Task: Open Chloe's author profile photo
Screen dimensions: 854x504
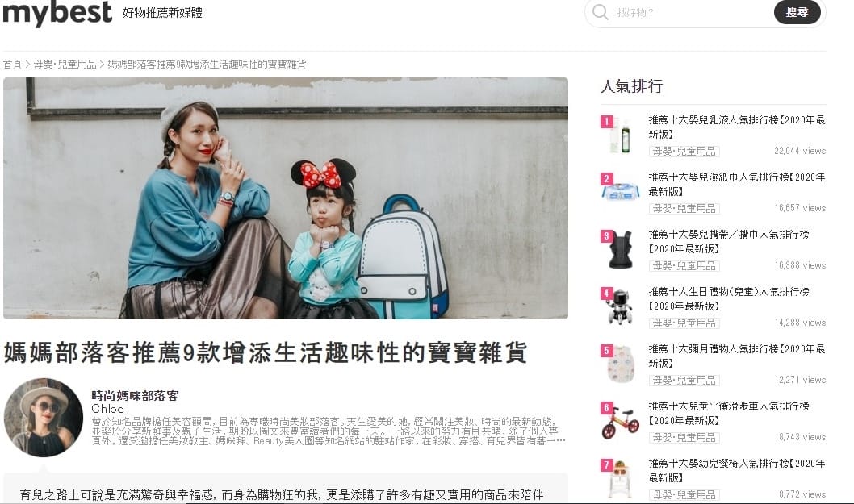Action: coord(44,418)
